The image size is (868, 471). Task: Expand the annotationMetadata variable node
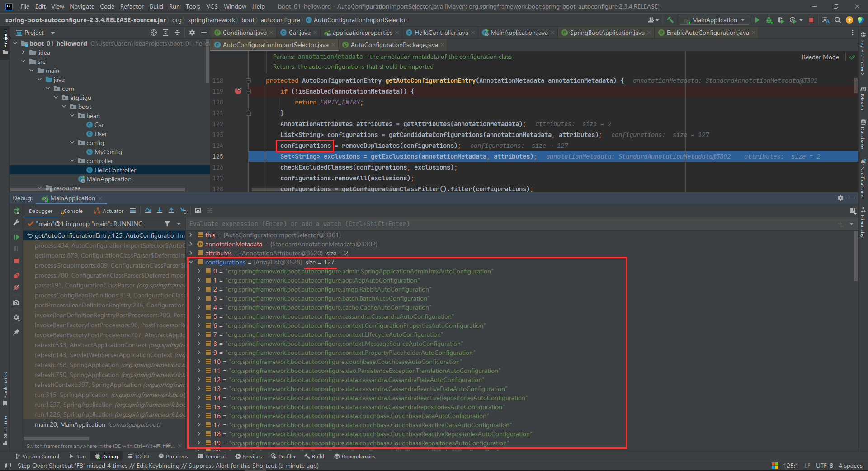click(191, 244)
